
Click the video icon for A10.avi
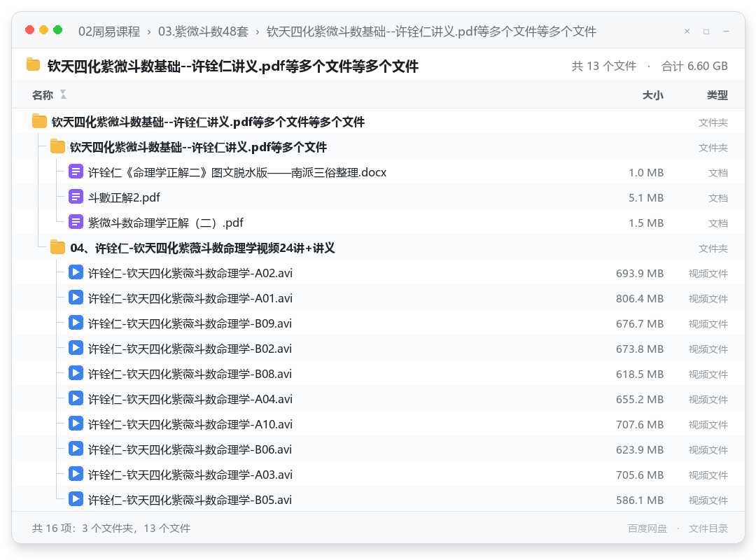pyautogui.click(x=76, y=423)
